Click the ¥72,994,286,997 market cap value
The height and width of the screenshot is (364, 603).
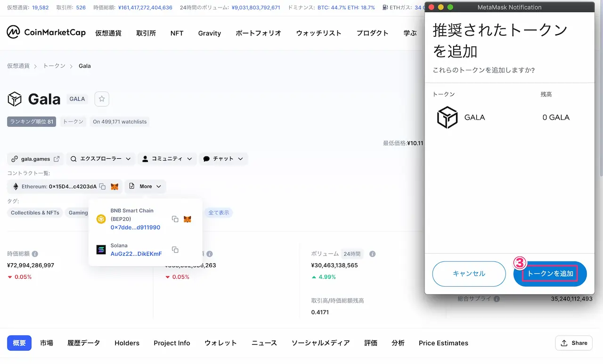click(x=31, y=265)
